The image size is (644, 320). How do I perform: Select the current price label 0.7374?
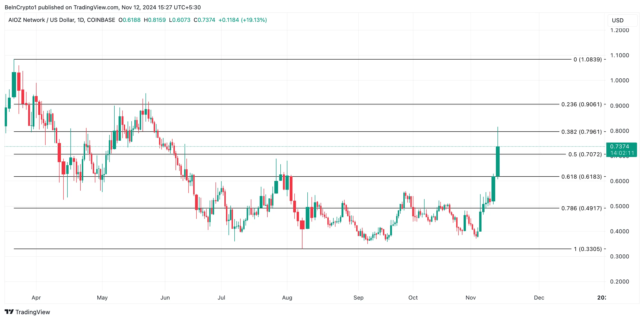click(620, 147)
